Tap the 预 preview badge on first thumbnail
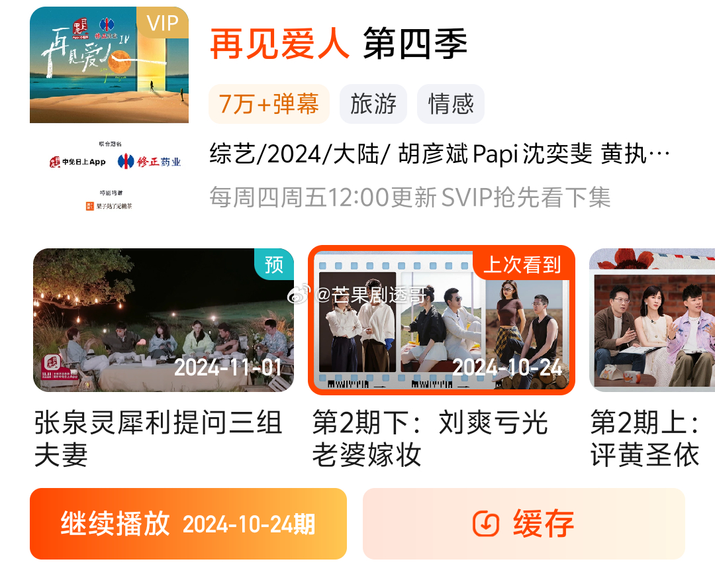715x588 pixels. [x=273, y=264]
